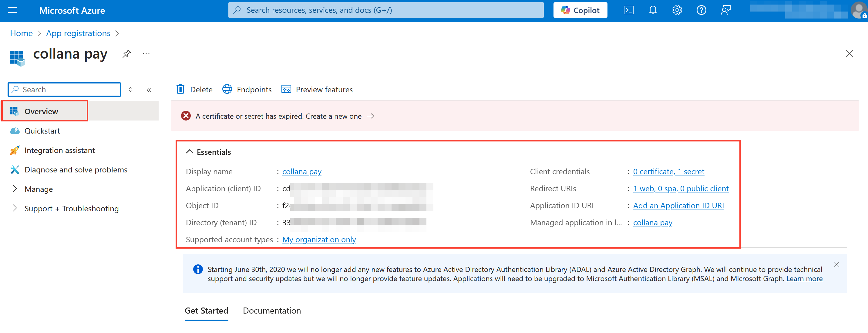The height and width of the screenshot is (333, 868).
Task: Open Endpoints from the command bar
Action: pos(247,90)
